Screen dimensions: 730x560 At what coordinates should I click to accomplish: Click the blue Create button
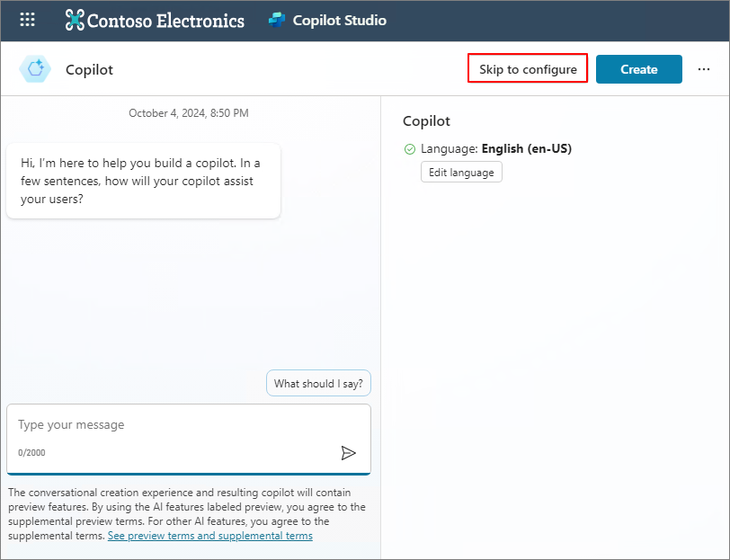pos(638,69)
